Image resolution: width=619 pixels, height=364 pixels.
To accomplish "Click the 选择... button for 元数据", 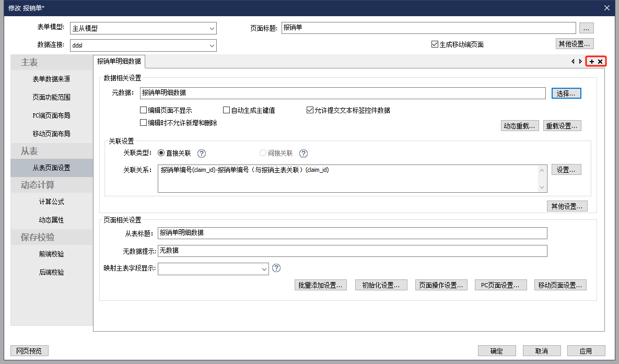I will 566,93.
